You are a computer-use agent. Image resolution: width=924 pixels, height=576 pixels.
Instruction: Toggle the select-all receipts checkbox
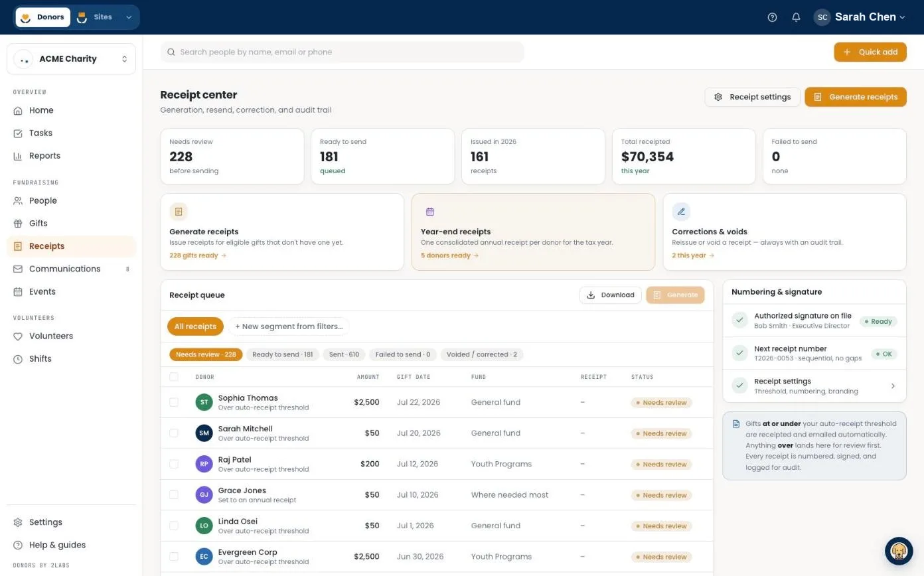(x=174, y=377)
